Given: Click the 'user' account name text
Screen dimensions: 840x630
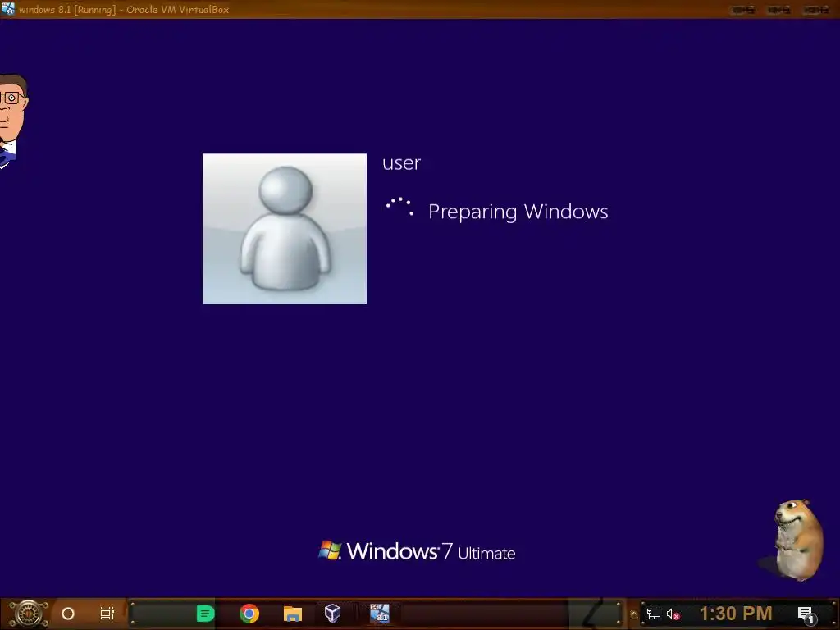Looking at the screenshot, I should (401, 163).
